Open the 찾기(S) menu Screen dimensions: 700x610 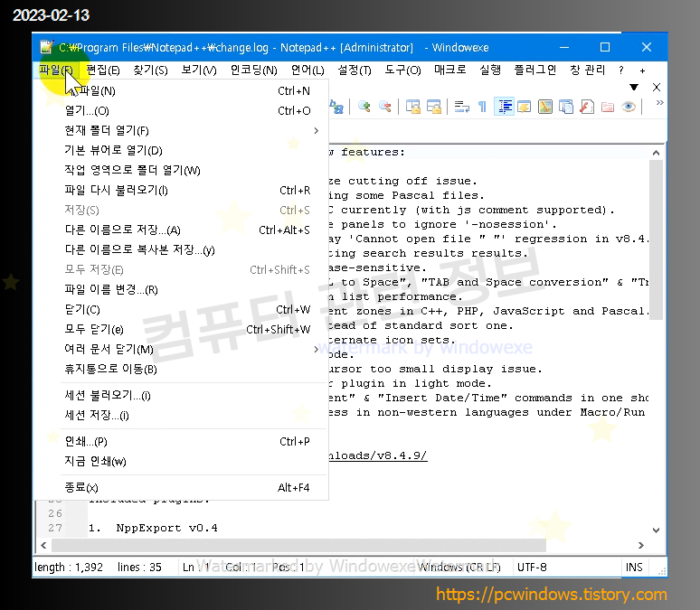click(x=150, y=70)
